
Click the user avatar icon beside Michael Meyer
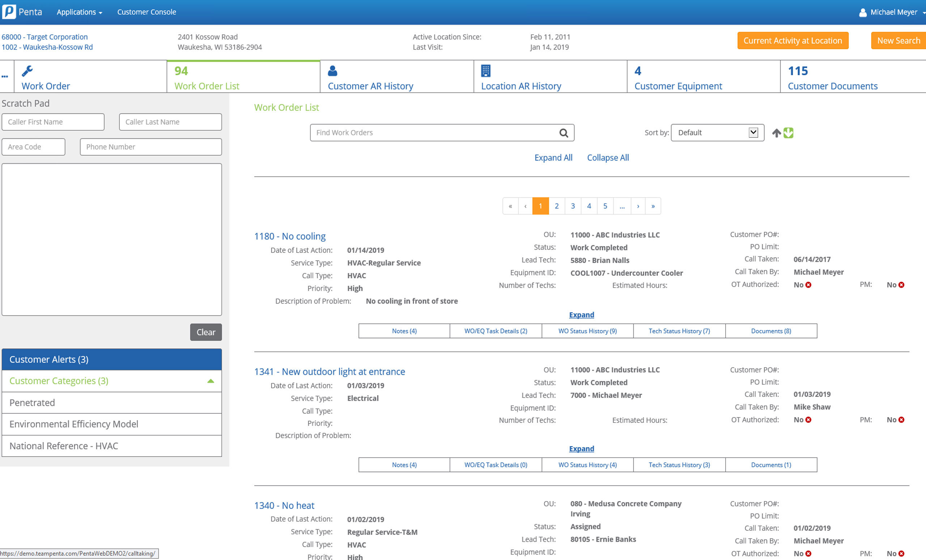[x=863, y=12]
